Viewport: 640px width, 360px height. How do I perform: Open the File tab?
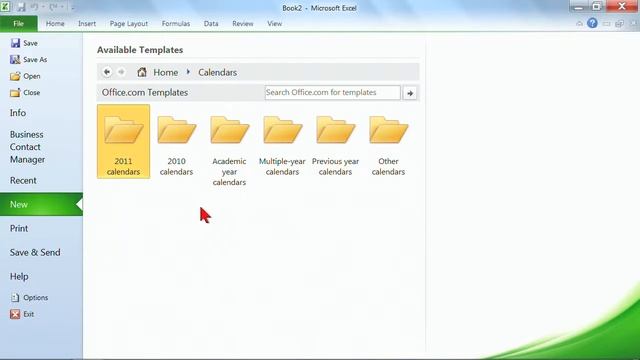(x=19, y=24)
